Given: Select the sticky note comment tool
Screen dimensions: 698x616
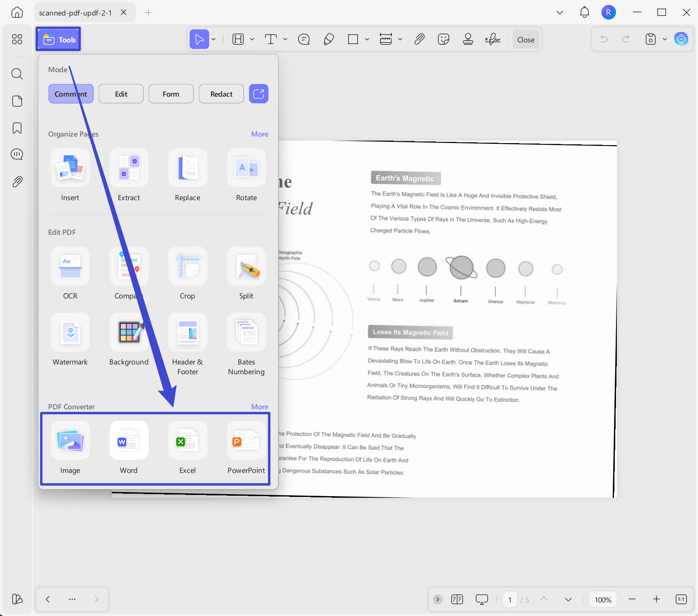Looking at the screenshot, I should click(304, 39).
